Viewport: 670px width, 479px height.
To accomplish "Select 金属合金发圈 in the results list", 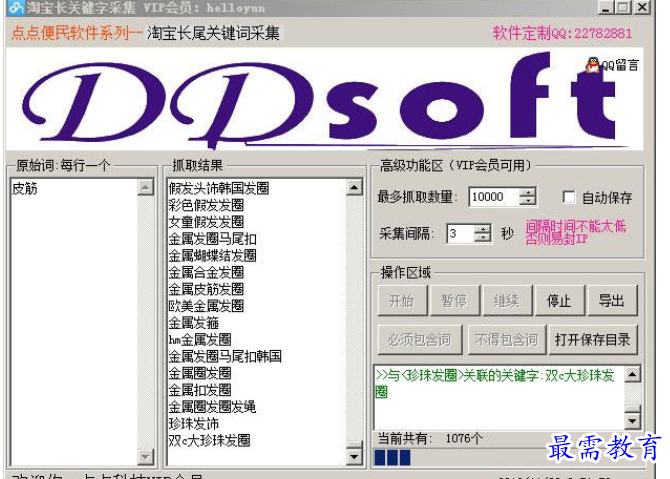I will (206, 272).
